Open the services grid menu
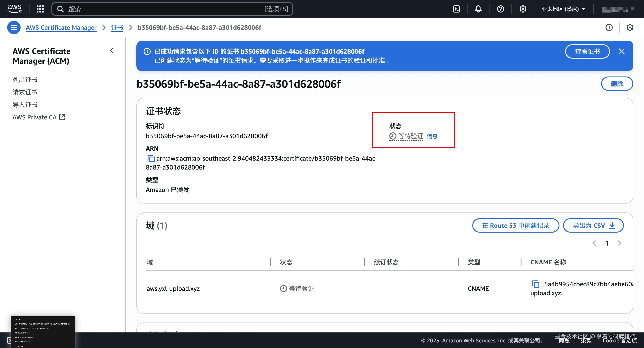This screenshot has width=644, height=348. (40, 9)
